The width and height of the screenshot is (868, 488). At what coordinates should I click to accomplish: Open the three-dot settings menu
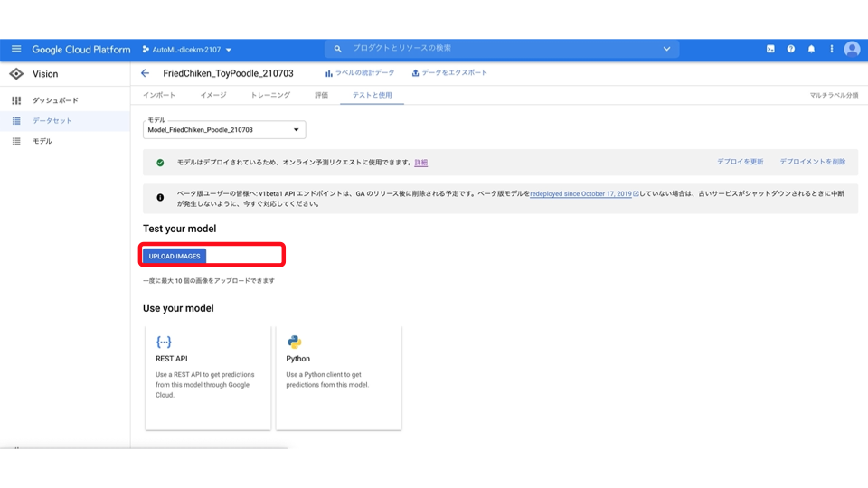point(832,49)
